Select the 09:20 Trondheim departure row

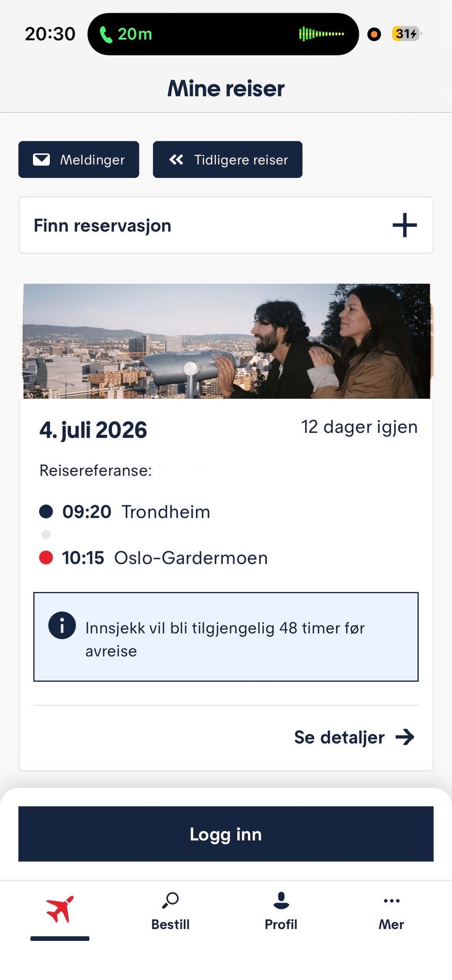[x=125, y=512]
